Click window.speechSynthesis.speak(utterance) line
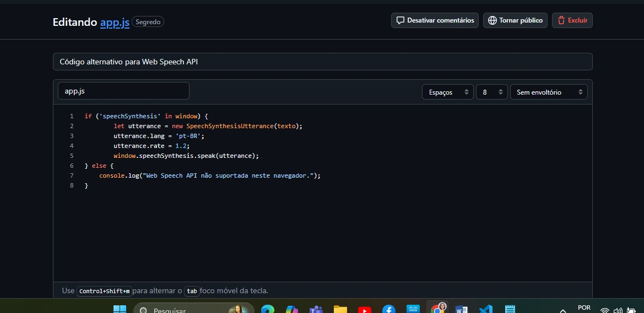This screenshot has height=313, width=644. [186, 156]
